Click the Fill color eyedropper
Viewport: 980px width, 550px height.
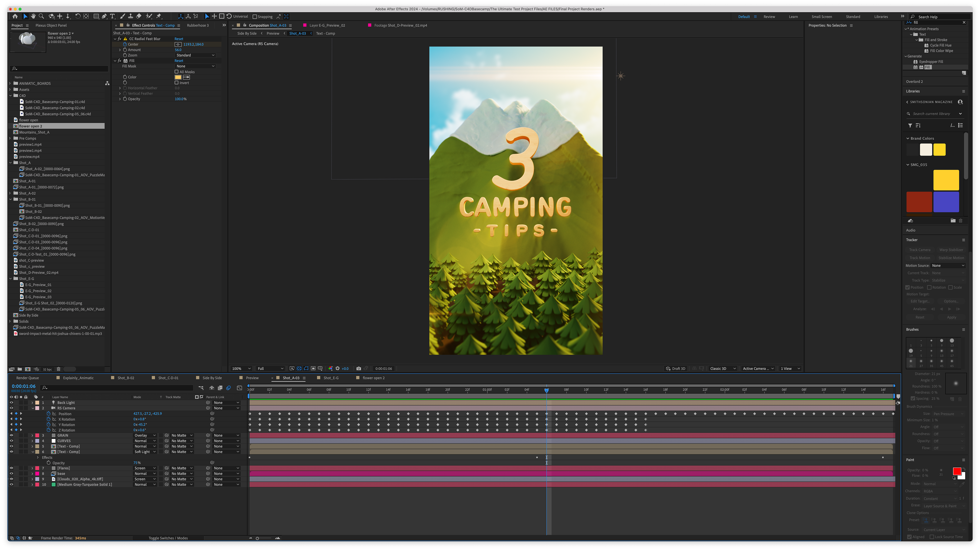point(186,77)
